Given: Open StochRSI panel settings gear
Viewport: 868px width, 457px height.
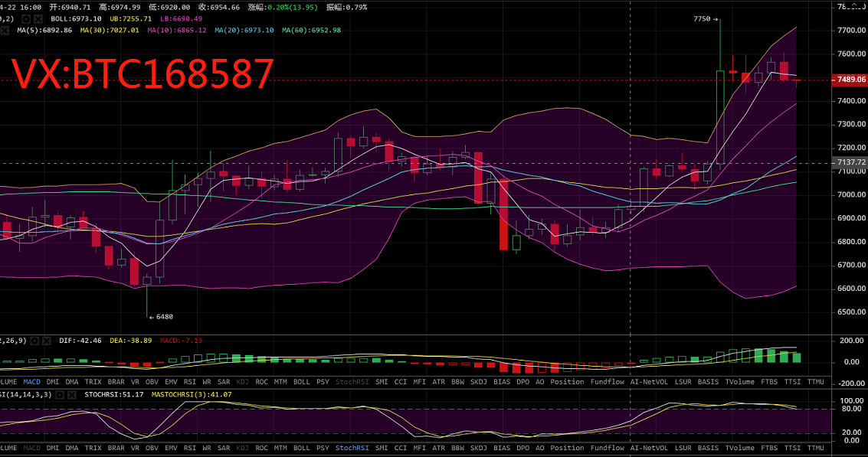Looking at the screenshot, I should click(x=58, y=394).
